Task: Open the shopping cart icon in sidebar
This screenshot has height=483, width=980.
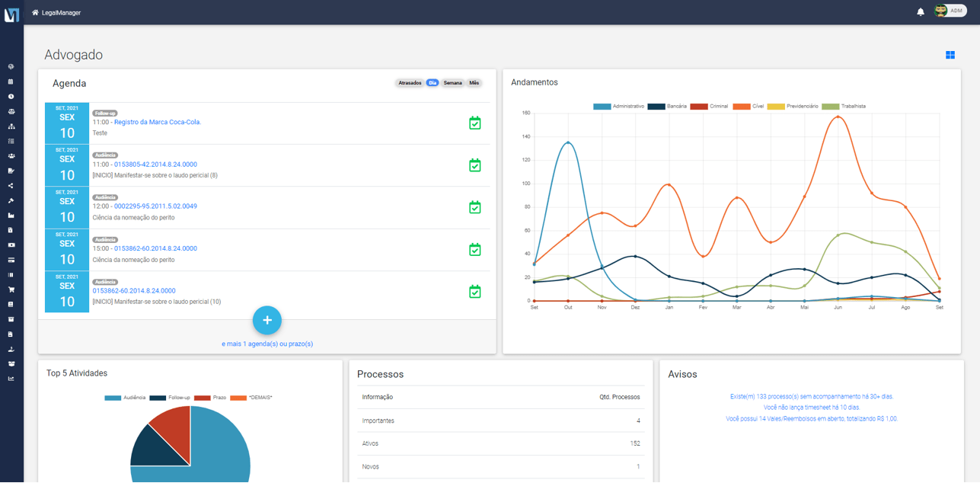Action: [x=11, y=289]
